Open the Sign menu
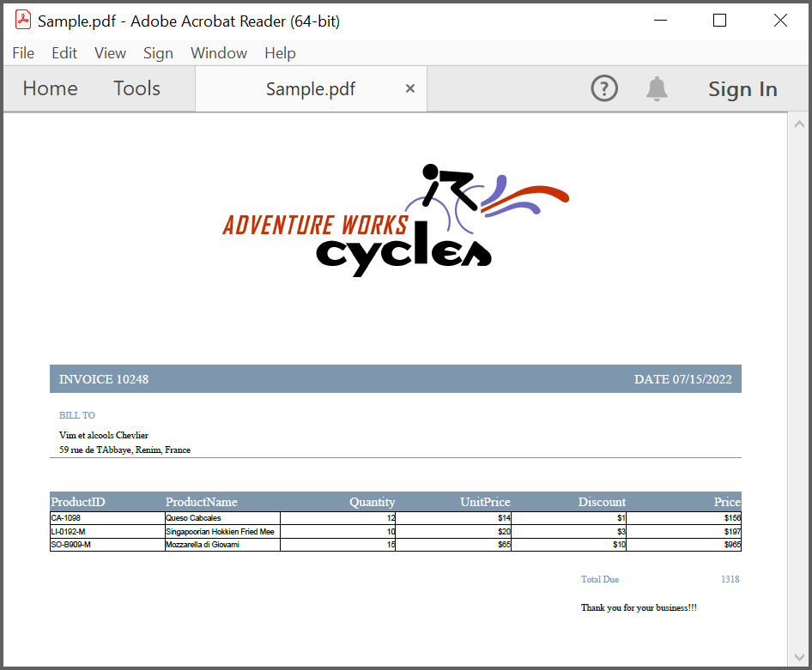 click(158, 53)
